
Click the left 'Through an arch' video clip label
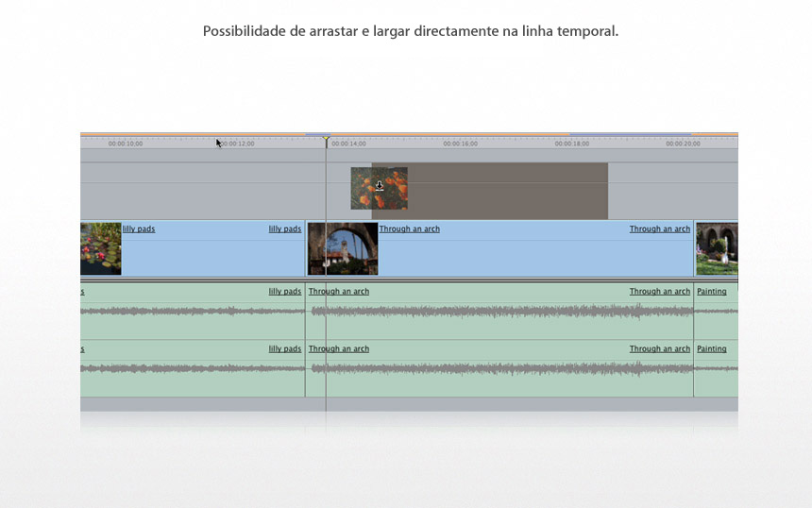[x=409, y=229]
